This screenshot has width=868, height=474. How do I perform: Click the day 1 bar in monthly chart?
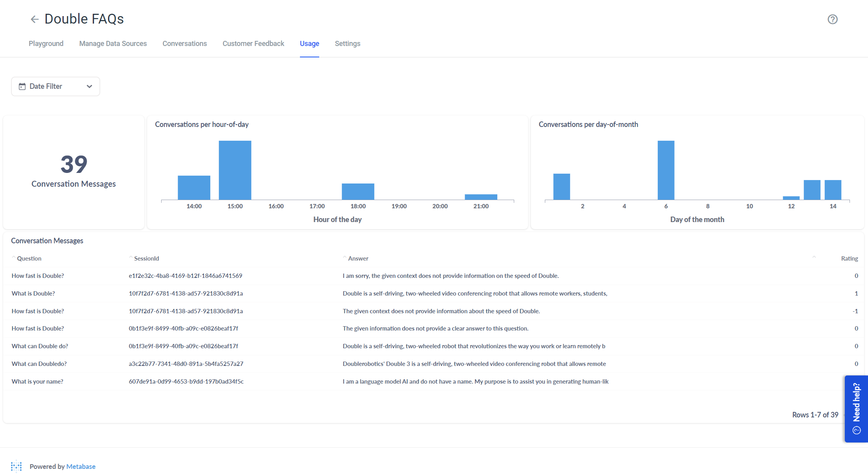562,187
